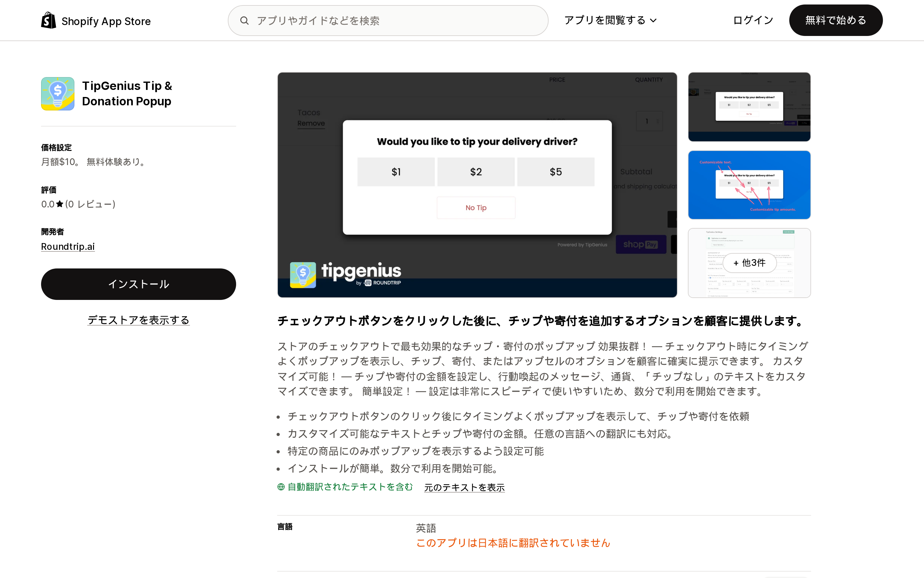The width and height of the screenshot is (924, 578).
Task: Open the first thumbnail with tip popup
Action: [749, 107]
